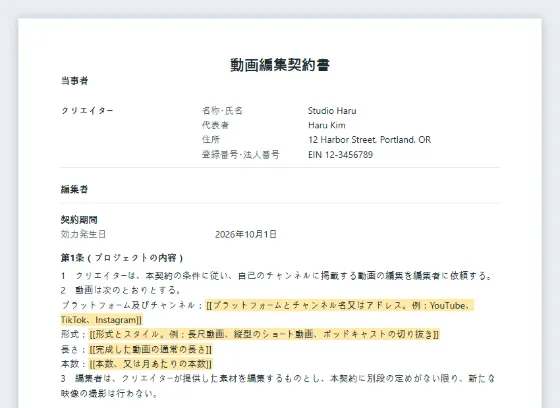Click the 代表者 field label
Viewport: 560px width, 408px height.
click(215, 125)
